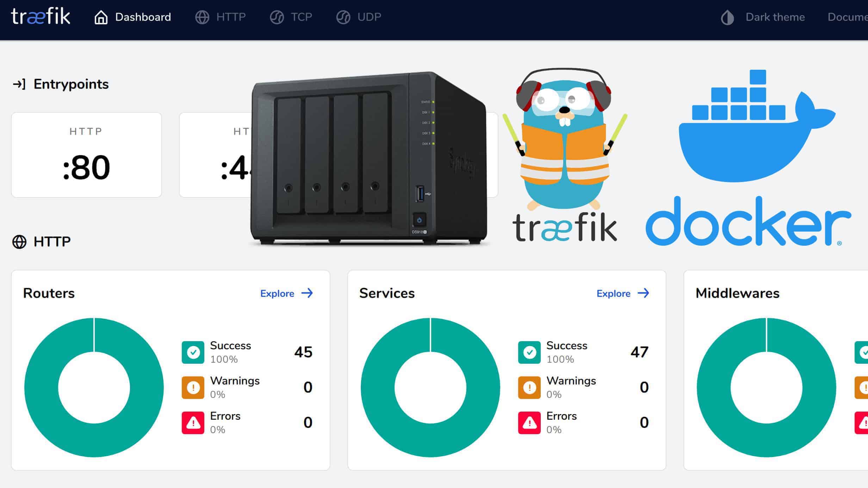This screenshot has width=868, height=488.
Task: Click the Services Errors triangle icon
Action: [x=529, y=423]
